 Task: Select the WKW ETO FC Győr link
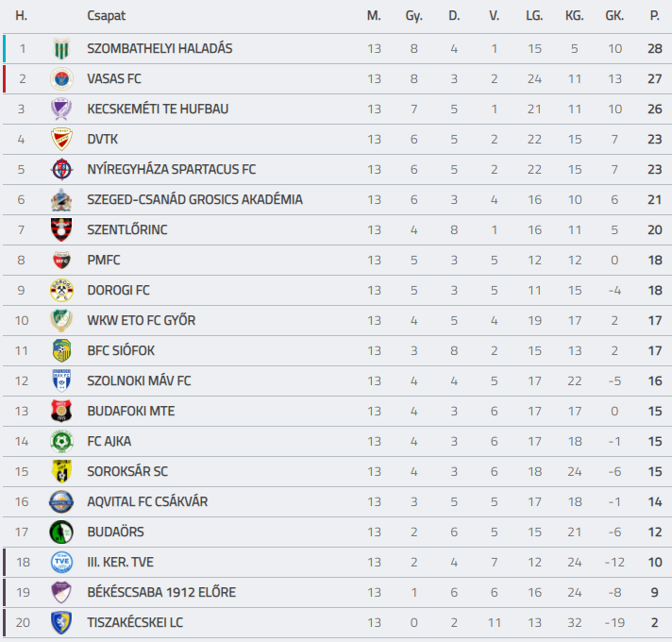(x=142, y=321)
